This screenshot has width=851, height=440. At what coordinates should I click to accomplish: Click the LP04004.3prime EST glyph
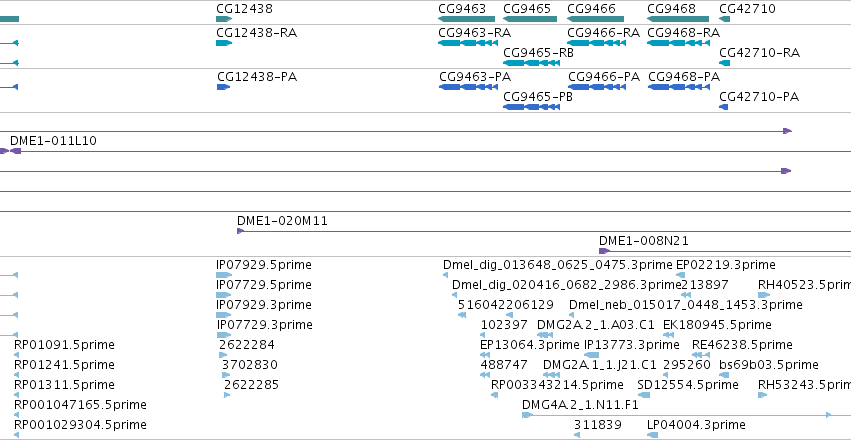coord(652,435)
